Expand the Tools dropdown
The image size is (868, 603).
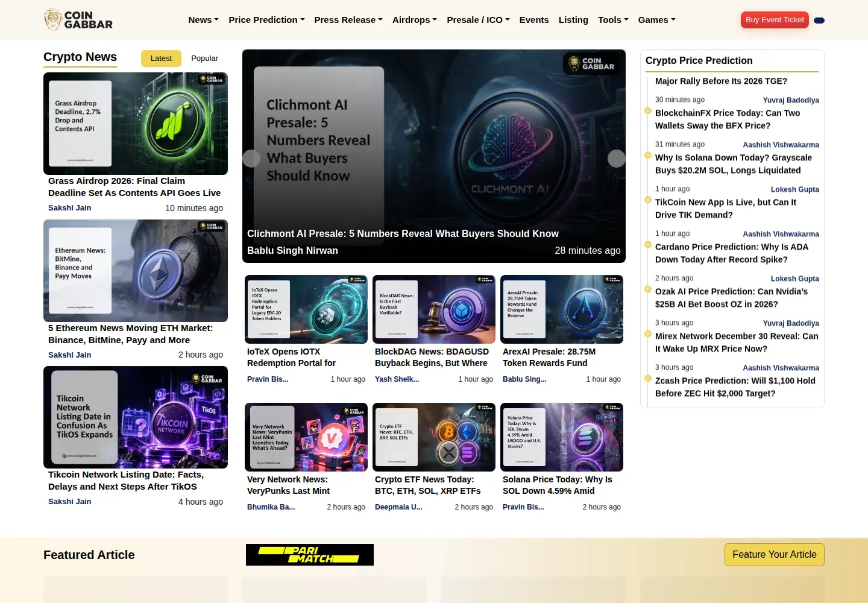613,20
